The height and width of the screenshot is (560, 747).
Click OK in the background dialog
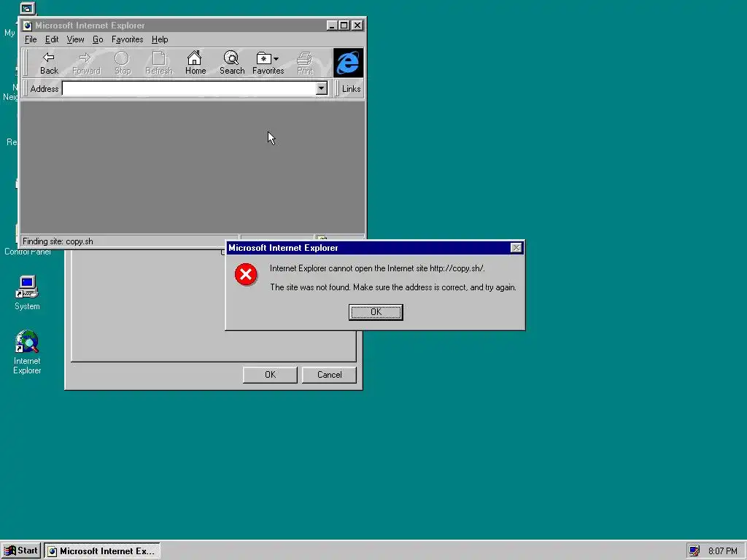pos(270,375)
